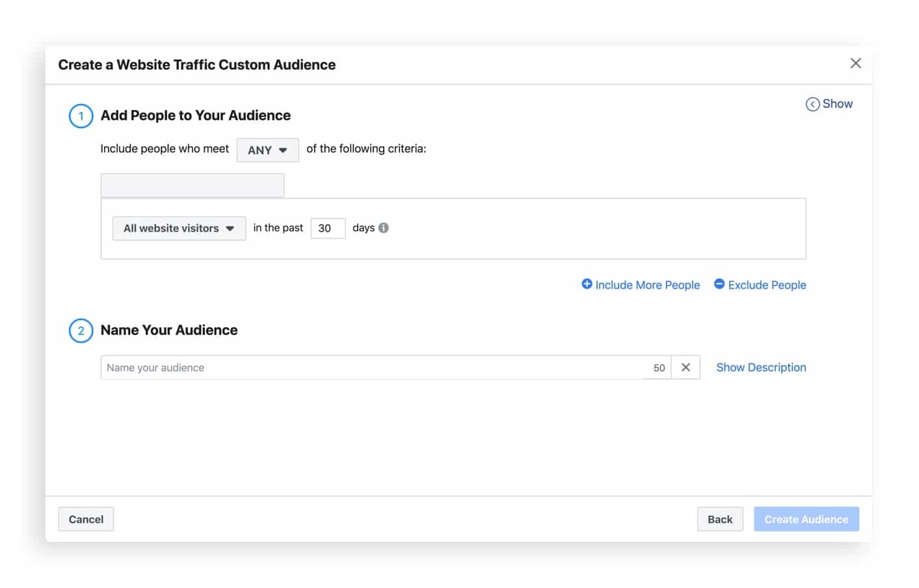The width and height of the screenshot is (919, 588).
Task: Click the info icon next to days
Action: point(383,228)
